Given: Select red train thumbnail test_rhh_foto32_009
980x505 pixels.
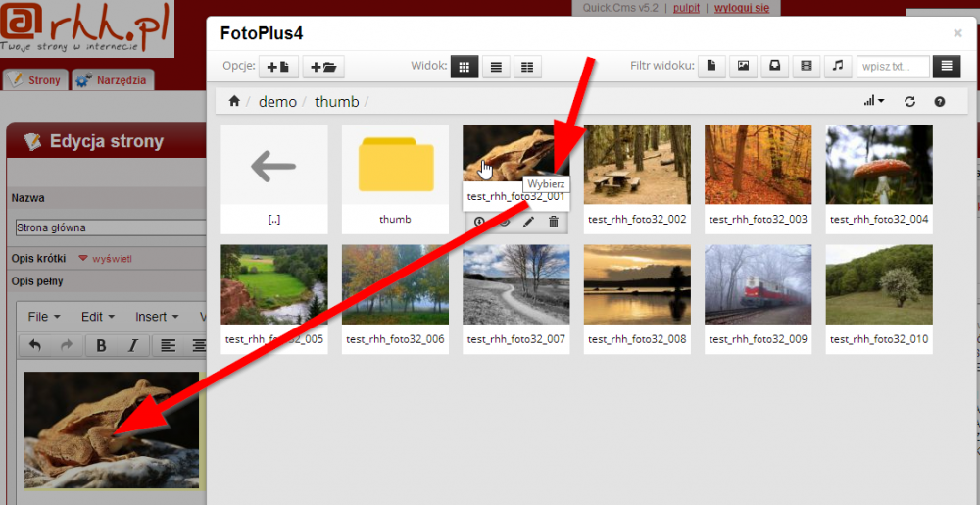Looking at the screenshot, I should pos(759,284).
